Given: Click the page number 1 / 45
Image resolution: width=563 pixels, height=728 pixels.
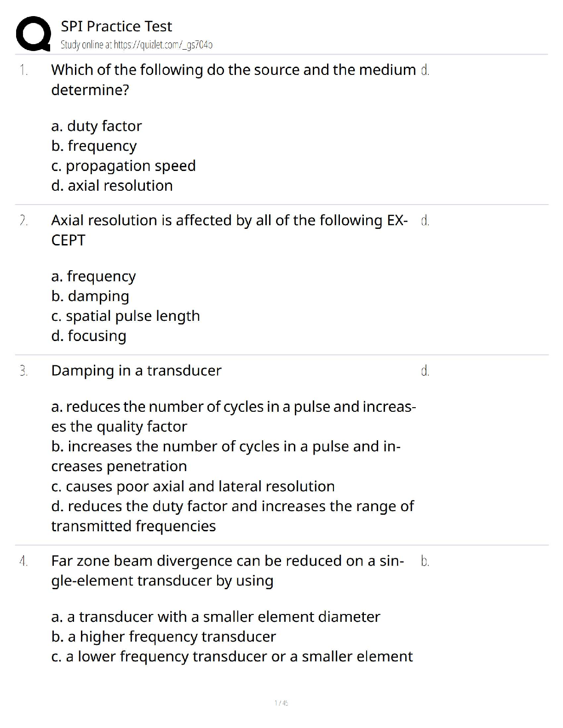Looking at the screenshot, I should click(281, 703).
